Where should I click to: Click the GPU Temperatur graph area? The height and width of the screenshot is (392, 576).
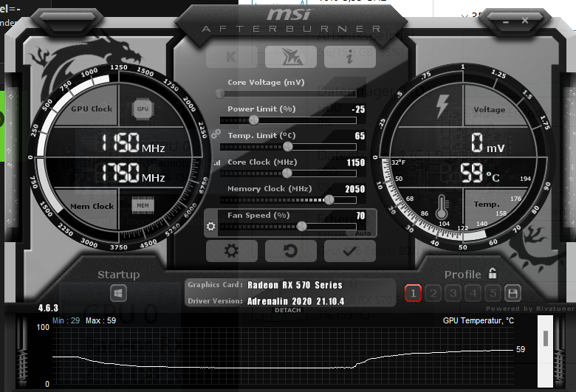[x=283, y=356]
